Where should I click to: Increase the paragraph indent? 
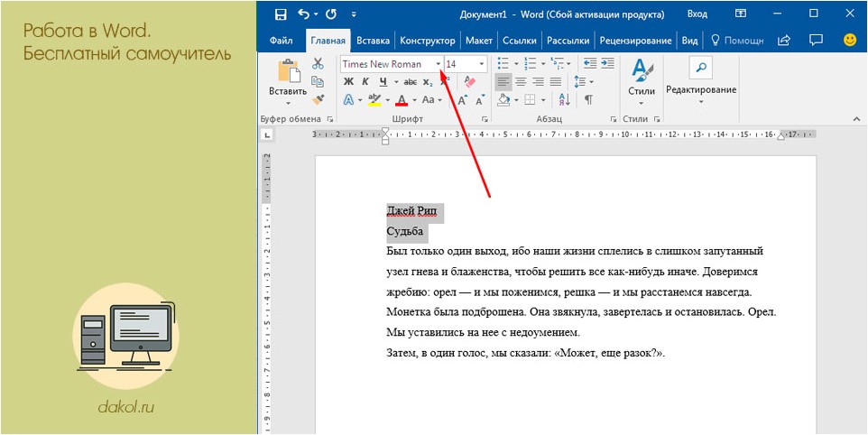click(608, 64)
